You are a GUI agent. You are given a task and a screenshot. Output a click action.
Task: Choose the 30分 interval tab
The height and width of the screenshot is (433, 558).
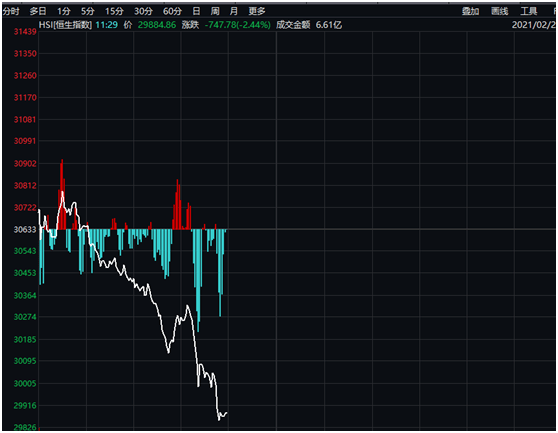[143, 11]
